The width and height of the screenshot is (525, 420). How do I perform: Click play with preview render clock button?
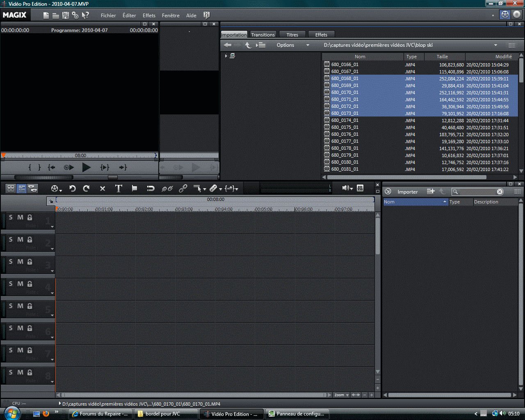pos(68,167)
